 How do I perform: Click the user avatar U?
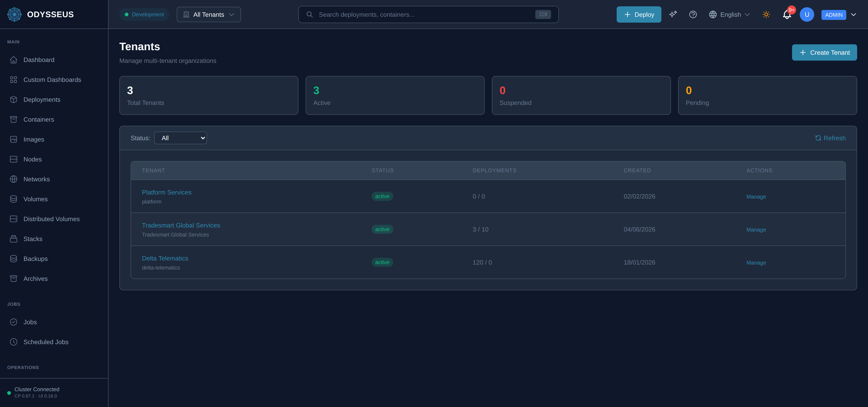coord(807,14)
